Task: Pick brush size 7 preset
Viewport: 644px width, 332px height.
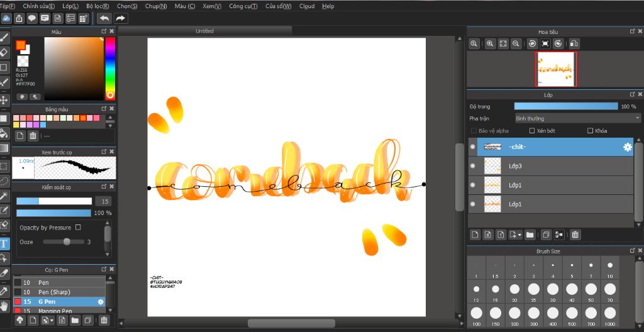Action: [x=591, y=268]
